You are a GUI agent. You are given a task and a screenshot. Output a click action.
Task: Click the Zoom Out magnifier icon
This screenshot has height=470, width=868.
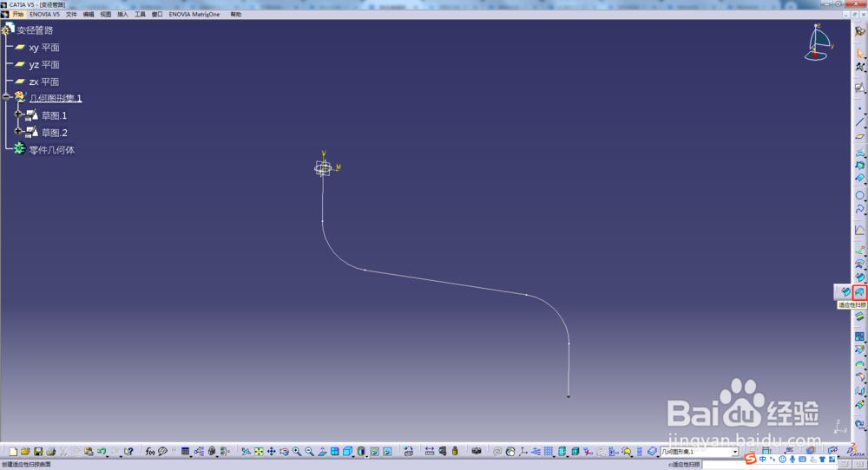[x=310, y=452]
